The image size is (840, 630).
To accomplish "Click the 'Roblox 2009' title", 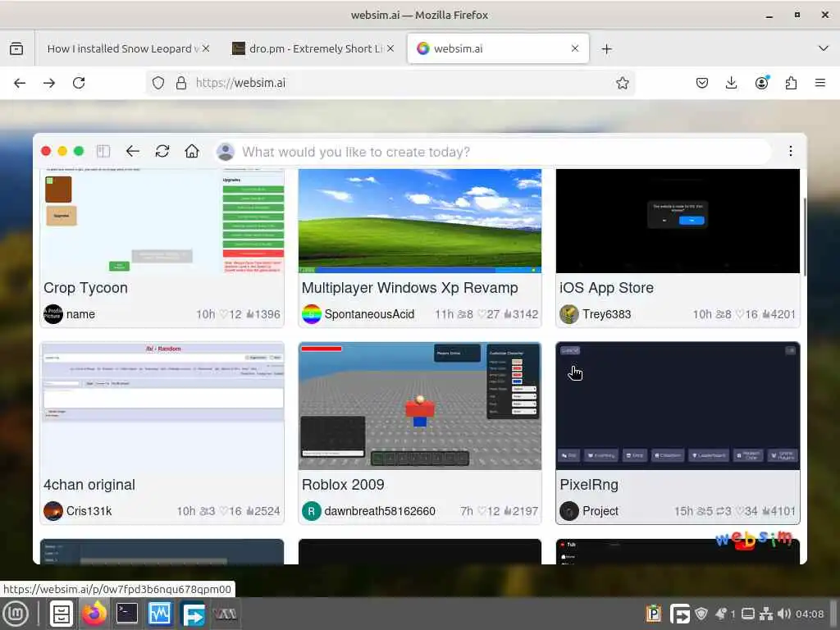I will 343,485.
